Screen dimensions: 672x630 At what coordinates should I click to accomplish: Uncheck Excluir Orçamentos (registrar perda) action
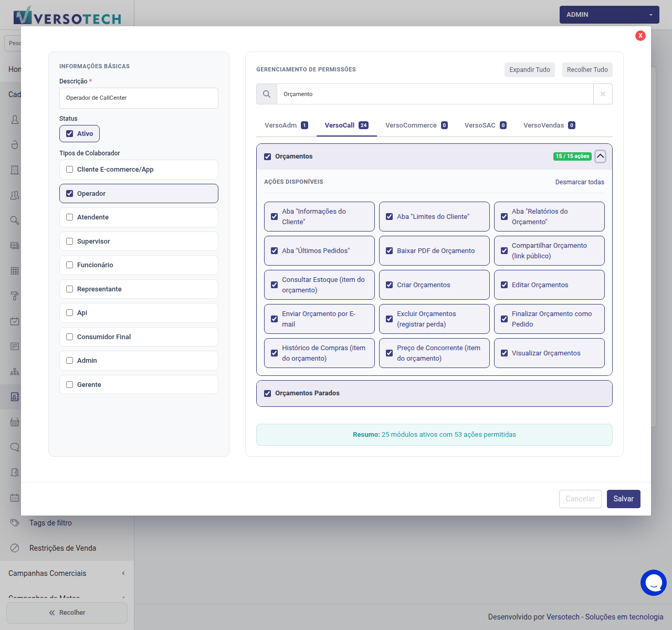pyautogui.click(x=390, y=319)
